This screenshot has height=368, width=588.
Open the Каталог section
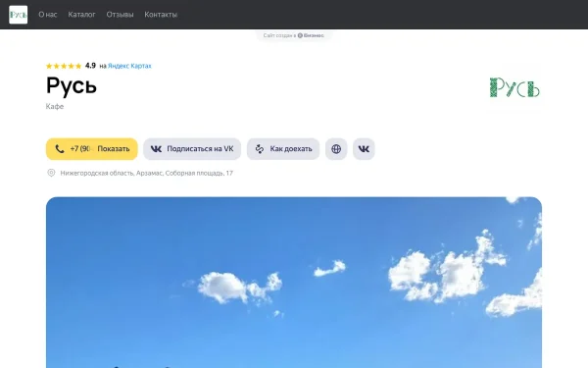pyautogui.click(x=81, y=15)
